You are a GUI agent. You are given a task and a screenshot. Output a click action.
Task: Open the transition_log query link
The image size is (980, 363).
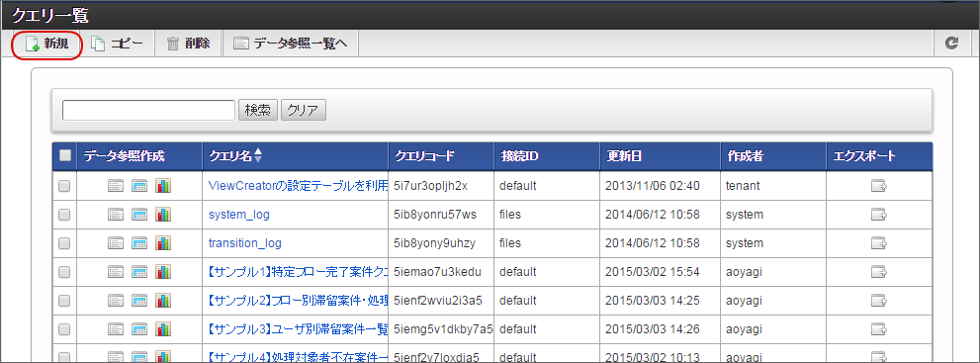245,243
